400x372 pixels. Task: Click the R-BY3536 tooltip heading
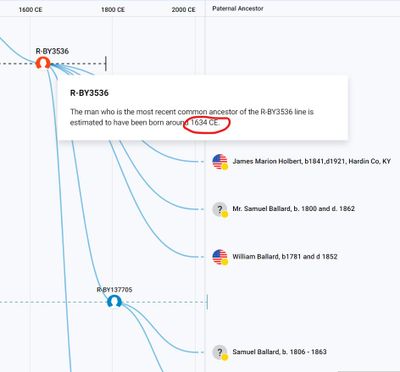(89, 93)
